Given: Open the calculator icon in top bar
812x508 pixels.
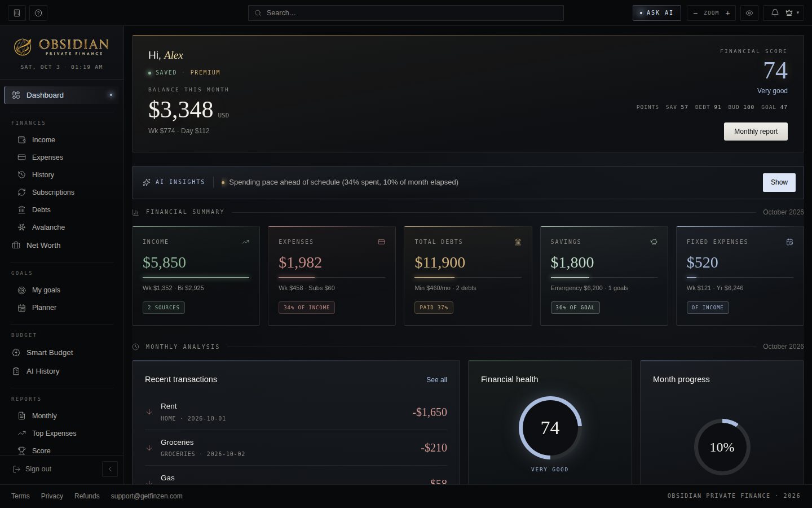Looking at the screenshot, I should (x=17, y=12).
